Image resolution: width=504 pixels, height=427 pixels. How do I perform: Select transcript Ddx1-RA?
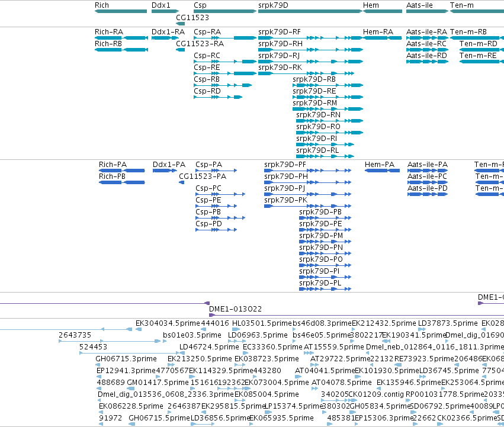(x=168, y=32)
